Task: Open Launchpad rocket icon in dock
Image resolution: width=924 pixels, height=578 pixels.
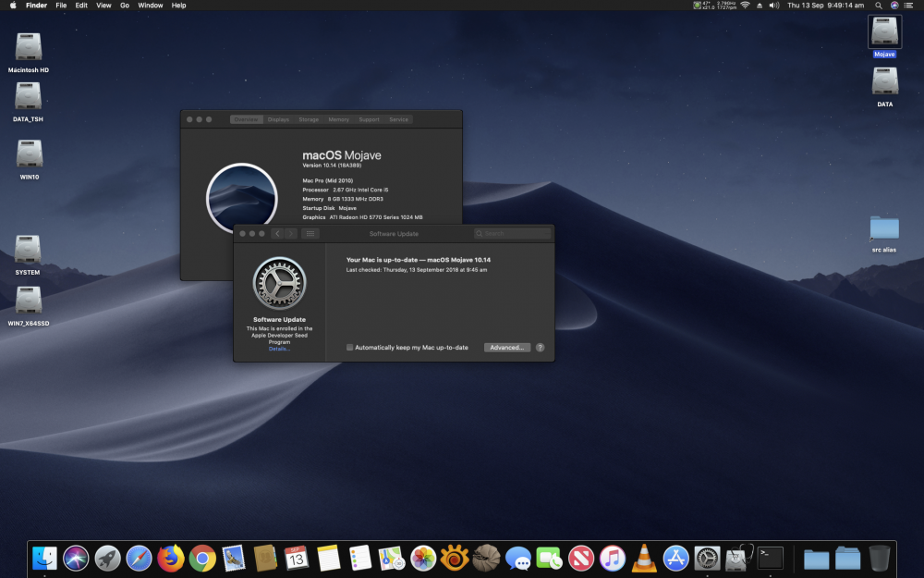Action: [x=107, y=558]
